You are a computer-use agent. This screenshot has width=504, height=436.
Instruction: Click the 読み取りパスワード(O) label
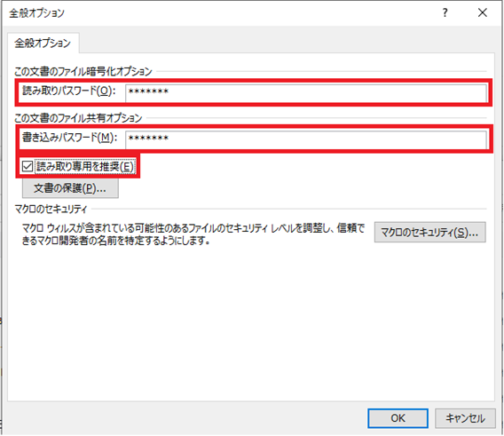pos(69,91)
